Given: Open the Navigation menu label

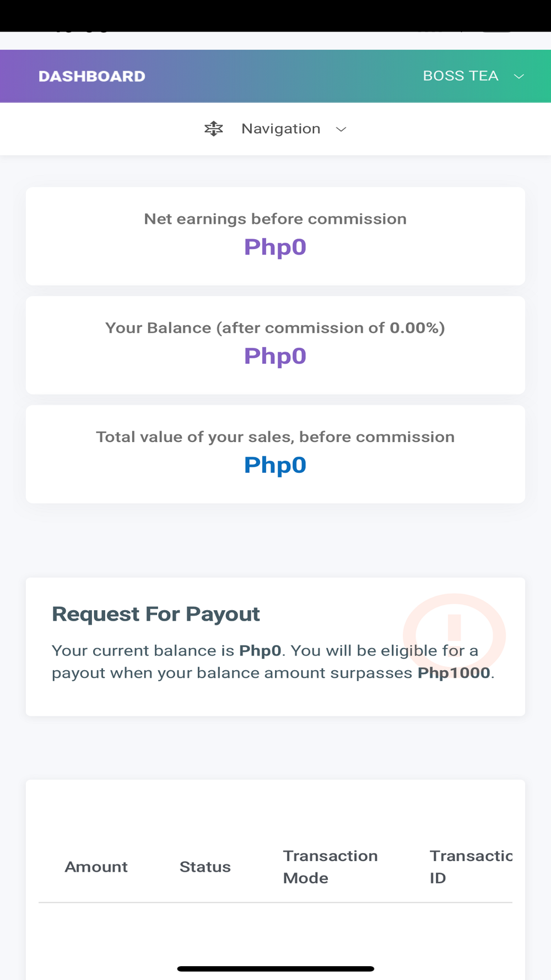Looking at the screenshot, I should [280, 128].
